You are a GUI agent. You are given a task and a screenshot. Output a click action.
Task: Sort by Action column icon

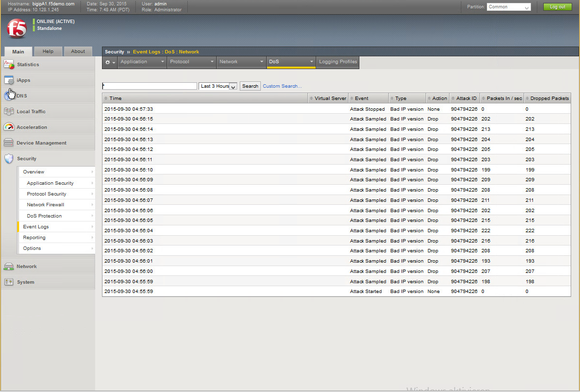click(x=429, y=98)
